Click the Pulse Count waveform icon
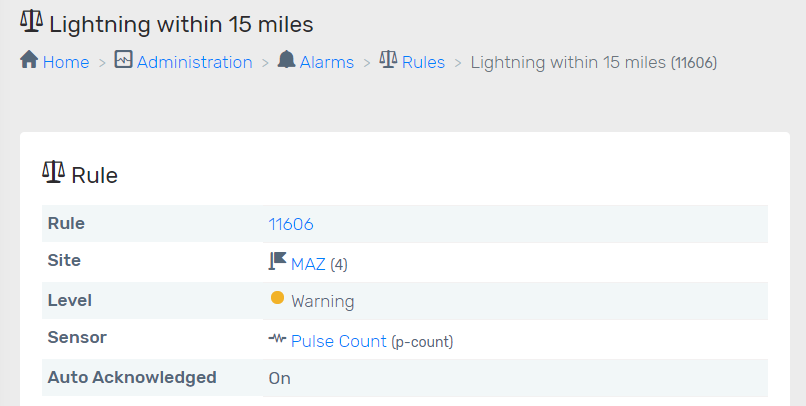The width and height of the screenshot is (806, 406). coord(277,340)
